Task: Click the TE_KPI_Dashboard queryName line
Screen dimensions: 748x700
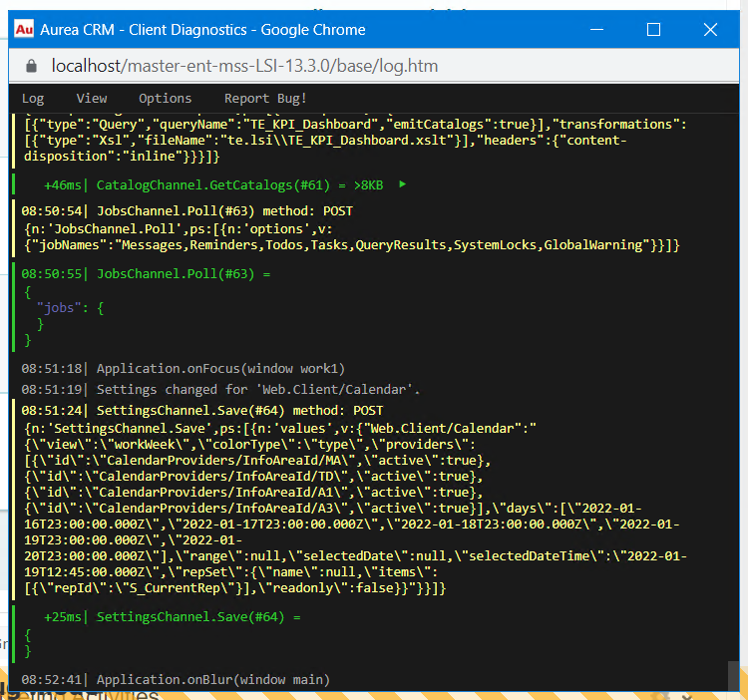Action: pyautogui.click(x=355, y=125)
